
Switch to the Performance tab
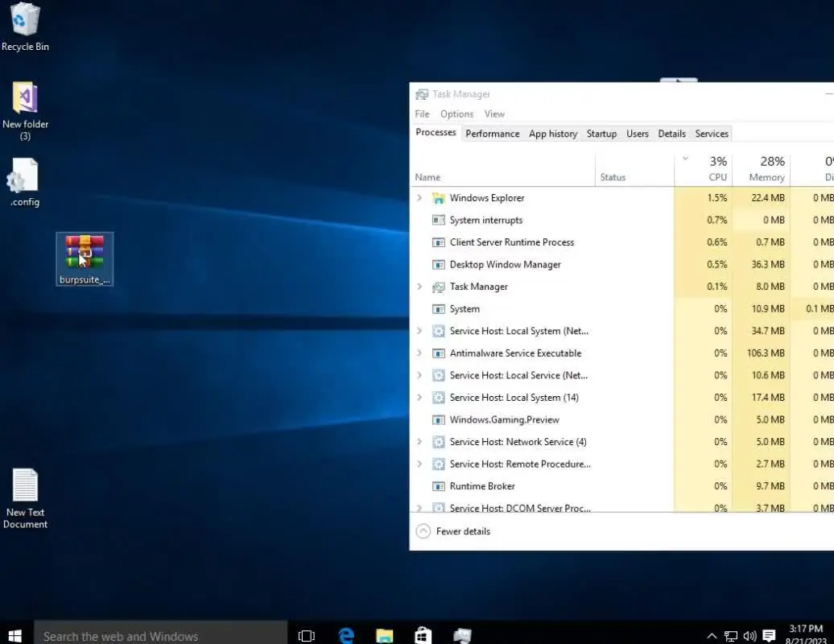click(492, 134)
